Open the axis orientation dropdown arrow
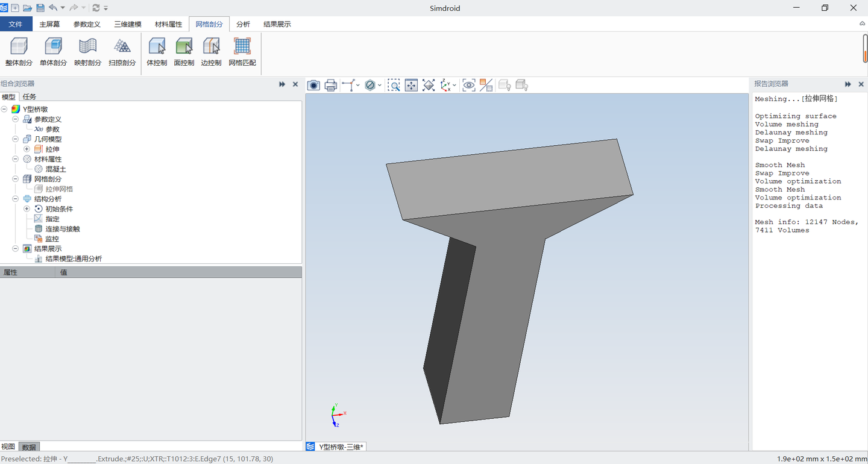The height and width of the screenshot is (464, 868). 454,86
